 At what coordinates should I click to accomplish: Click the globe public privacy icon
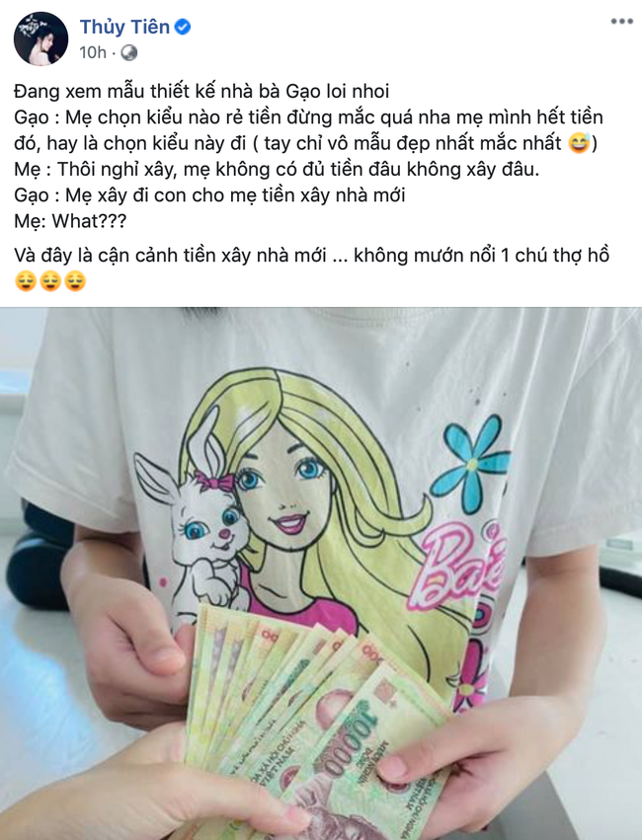click(129, 52)
